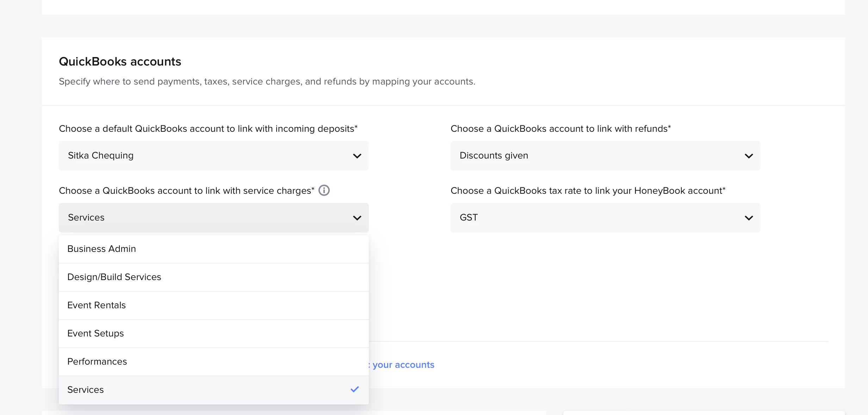
Task: Select Business Admin from the list
Action: 214,249
